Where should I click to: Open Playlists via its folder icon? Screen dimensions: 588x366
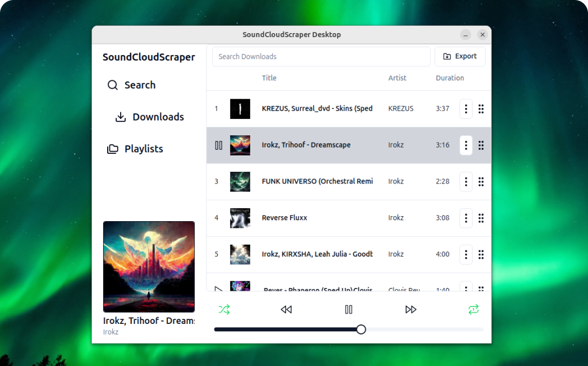click(112, 148)
